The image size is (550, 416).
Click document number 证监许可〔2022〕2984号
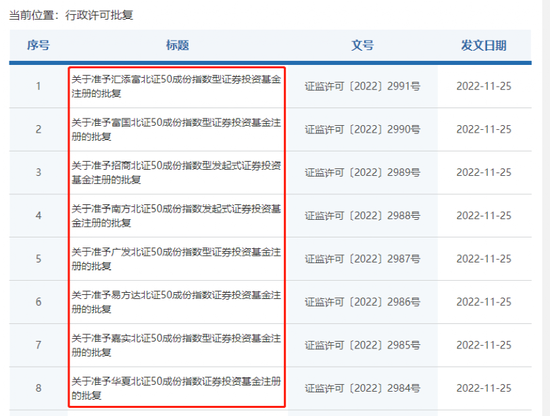click(x=362, y=388)
